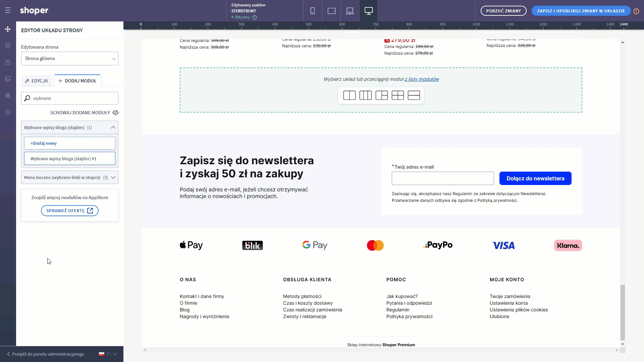
Task: Open the hamburger menu at top left
Action: (7, 10)
